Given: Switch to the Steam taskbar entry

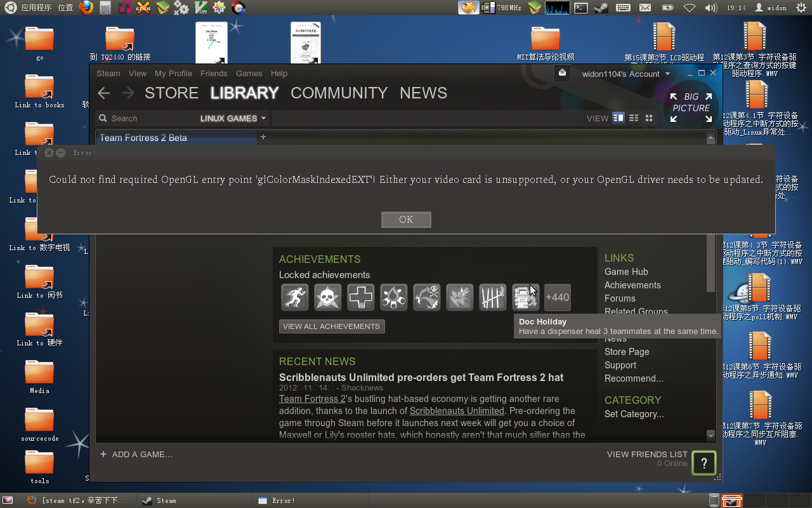Looking at the screenshot, I should coord(194,500).
